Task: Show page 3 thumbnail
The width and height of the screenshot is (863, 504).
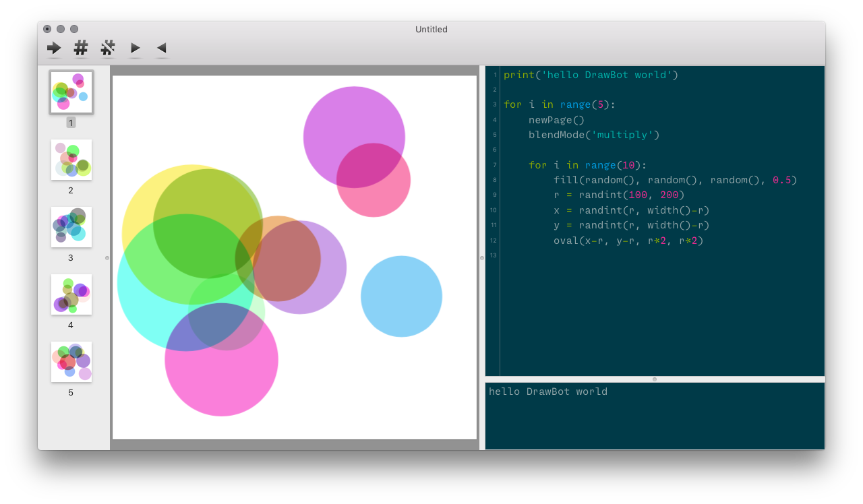Action: [x=71, y=227]
